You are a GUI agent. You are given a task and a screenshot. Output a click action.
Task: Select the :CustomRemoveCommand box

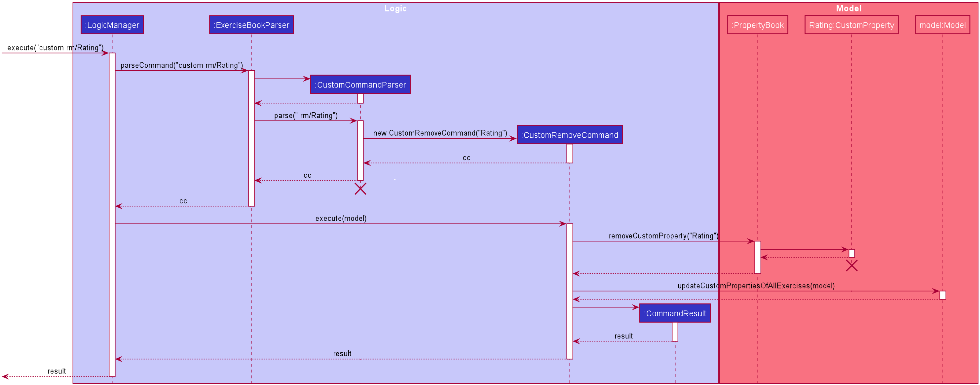point(570,134)
